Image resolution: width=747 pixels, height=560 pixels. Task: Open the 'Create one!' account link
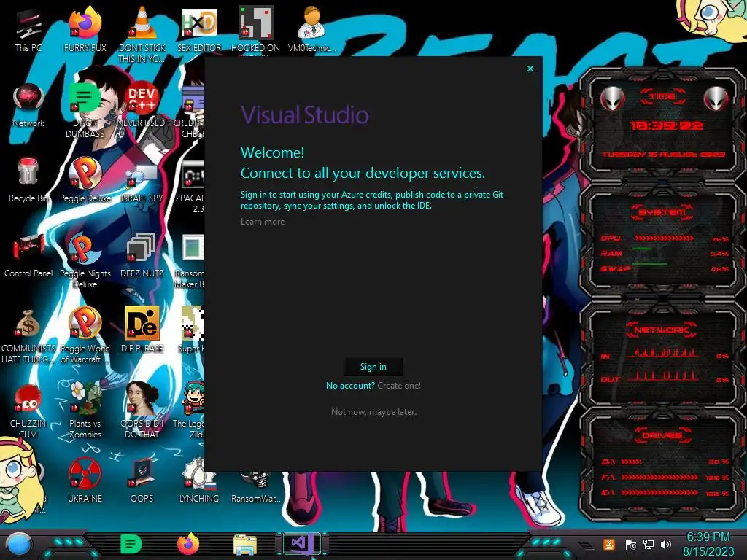click(399, 385)
